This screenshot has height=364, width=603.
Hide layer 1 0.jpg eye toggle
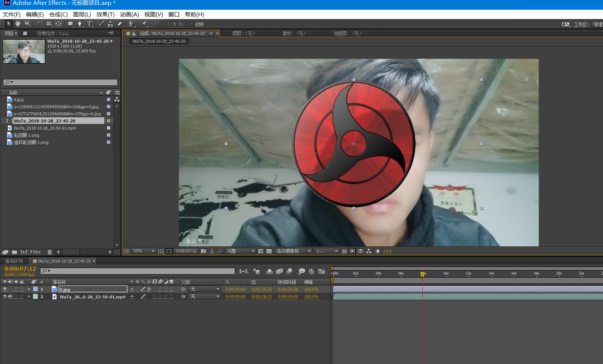[5, 289]
